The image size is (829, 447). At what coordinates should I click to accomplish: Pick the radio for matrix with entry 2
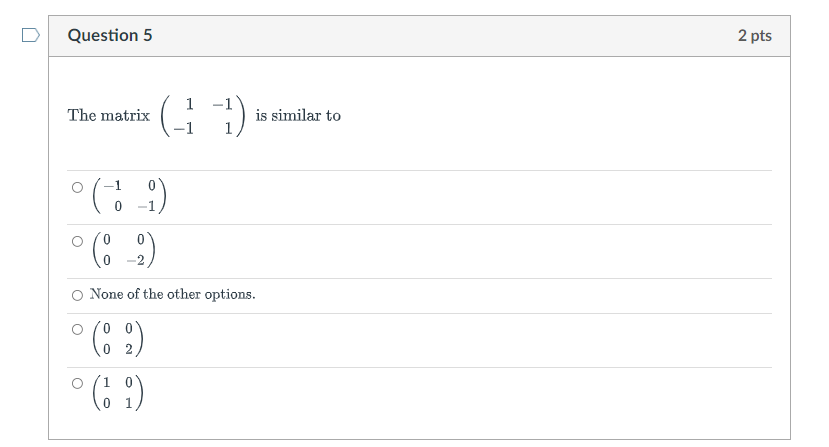click(x=77, y=330)
